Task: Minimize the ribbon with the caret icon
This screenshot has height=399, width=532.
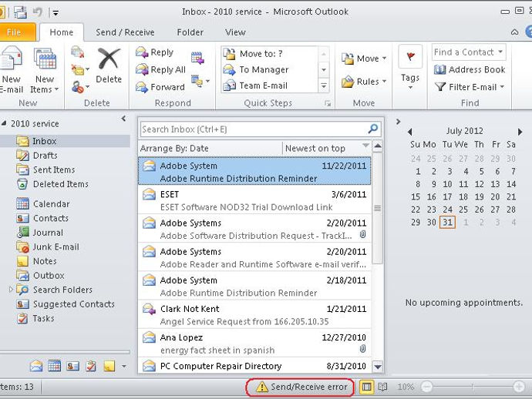Action: point(514,32)
